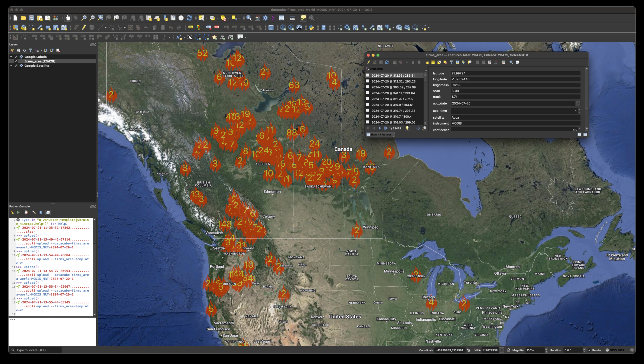Run script icon in Python Console

pyautogui.click(x=18, y=213)
